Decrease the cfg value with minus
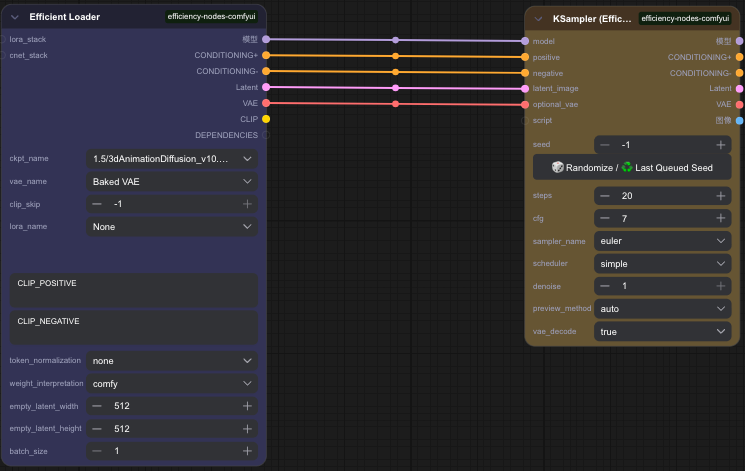This screenshot has height=471, width=745. pyautogui.click(x=605, y=218)
